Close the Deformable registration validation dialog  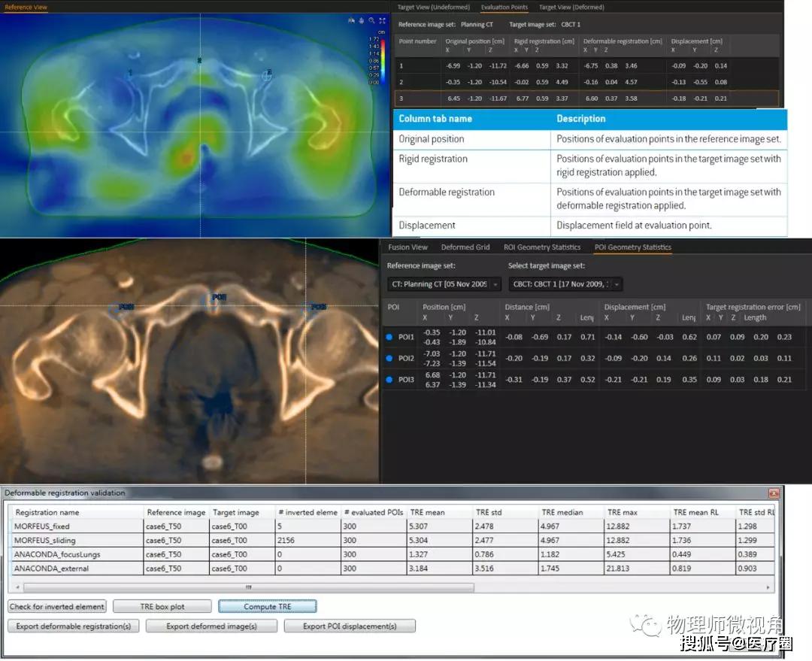tap(773, 493)
